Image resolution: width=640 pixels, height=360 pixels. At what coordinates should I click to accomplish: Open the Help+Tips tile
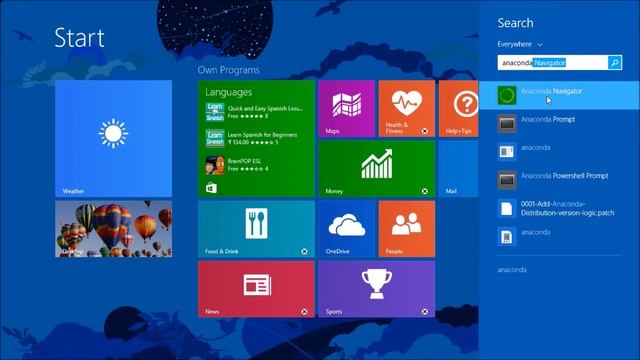click(x=458, y=108)
